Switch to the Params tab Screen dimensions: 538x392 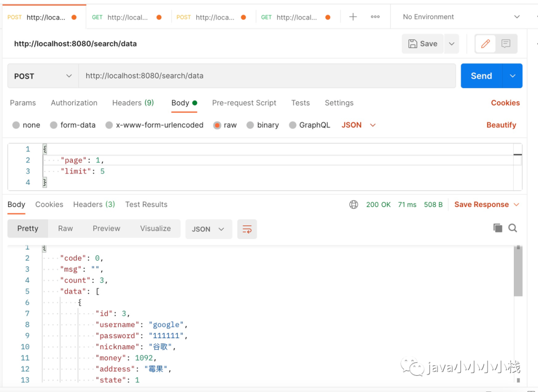coord(22,103)
